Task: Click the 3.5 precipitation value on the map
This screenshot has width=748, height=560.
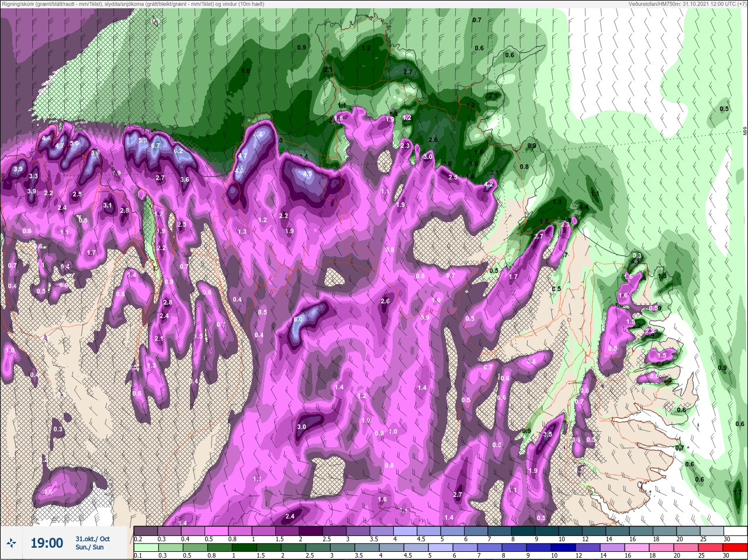Action: (548, 434)
